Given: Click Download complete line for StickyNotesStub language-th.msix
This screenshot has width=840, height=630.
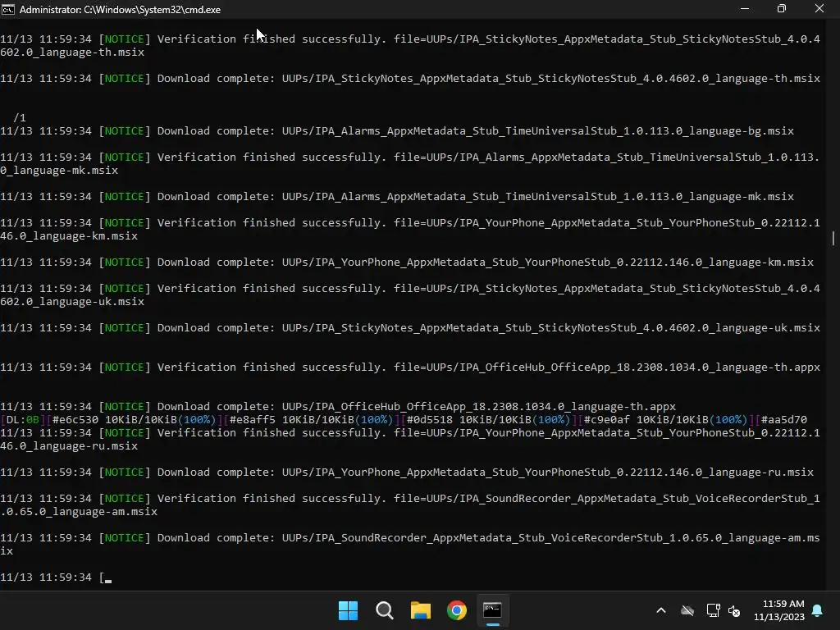Looking at the screenshot, I should (410, 79).
